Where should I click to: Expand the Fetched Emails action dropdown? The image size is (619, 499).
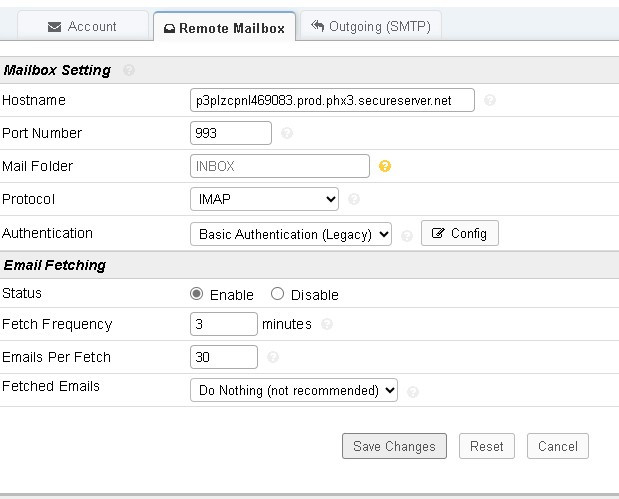pyautogui.click(x=294, y=390)
